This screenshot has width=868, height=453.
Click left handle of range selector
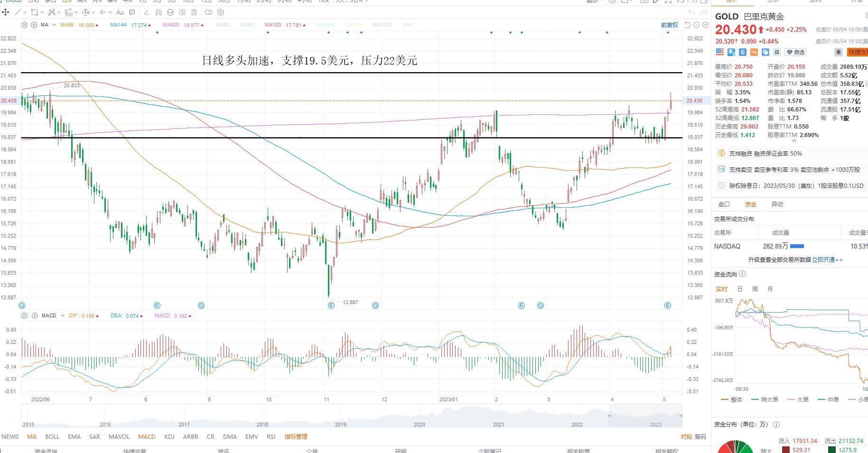610,416
